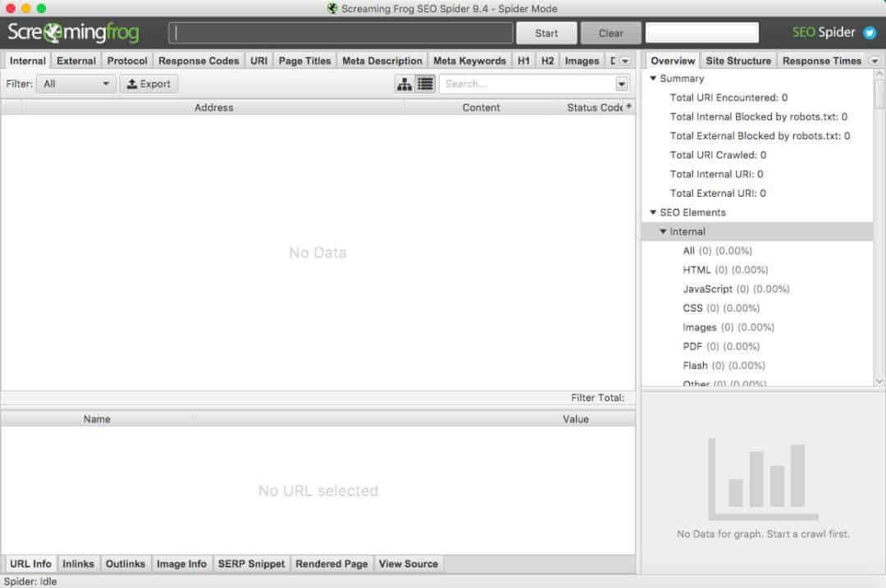The width and height of the screenshot is (886, 588).
Task: View the Meta Description tab
Action: click(382, 61)
